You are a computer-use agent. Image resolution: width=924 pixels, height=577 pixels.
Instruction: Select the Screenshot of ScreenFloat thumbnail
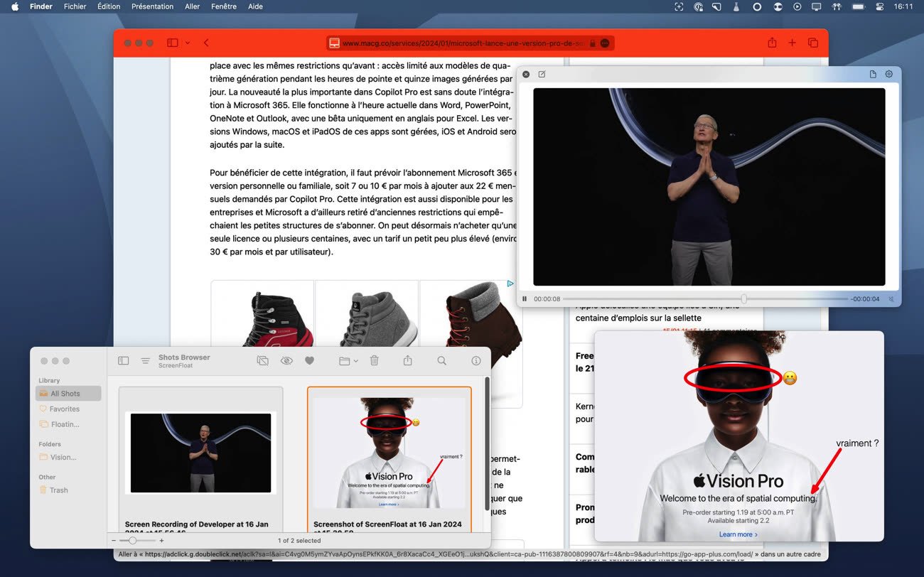[390, 453]
